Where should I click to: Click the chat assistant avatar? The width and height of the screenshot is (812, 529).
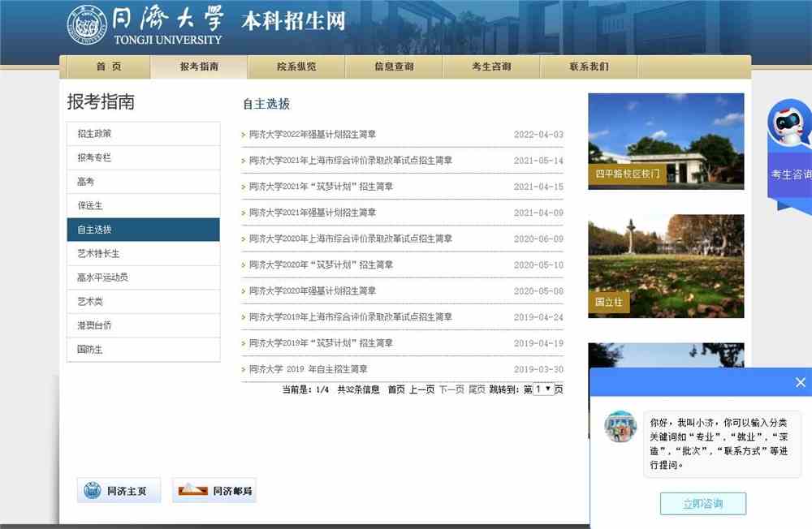620,427
